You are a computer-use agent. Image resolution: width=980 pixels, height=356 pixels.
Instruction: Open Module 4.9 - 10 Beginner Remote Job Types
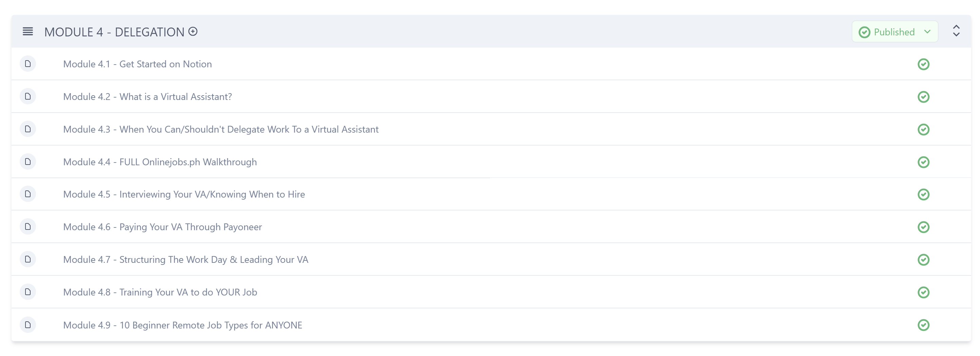(x=183, y=325)
